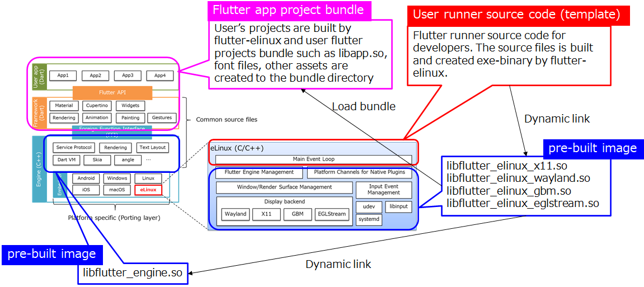Viewport: 644px width, 287px height.
Task: Select the Animation box
Action: (97, 118)
